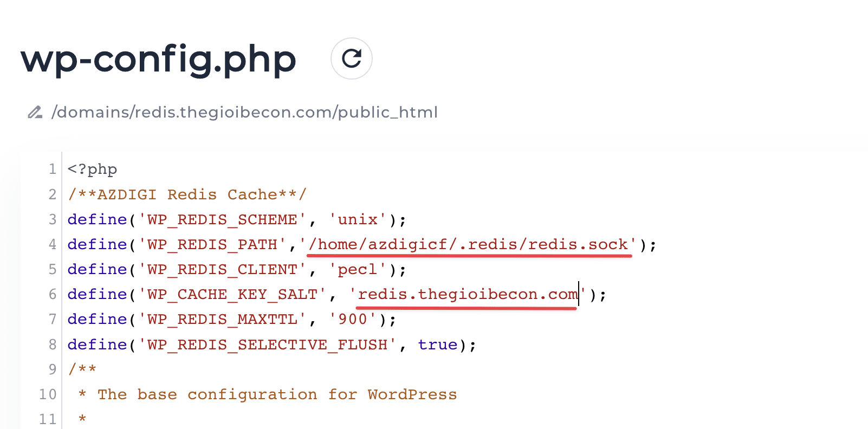Click the '/home/azdigicf/.redis/redis.sock' path string
The width and height of the screenshot is (868, 429).
pyautogui.click(x=469, y=244)
